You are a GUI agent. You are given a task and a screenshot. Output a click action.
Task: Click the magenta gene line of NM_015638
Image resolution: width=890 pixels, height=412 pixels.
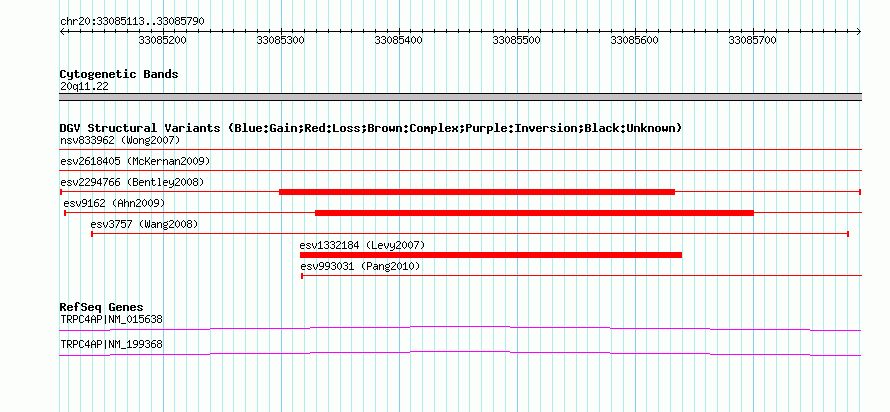(460, 328)
